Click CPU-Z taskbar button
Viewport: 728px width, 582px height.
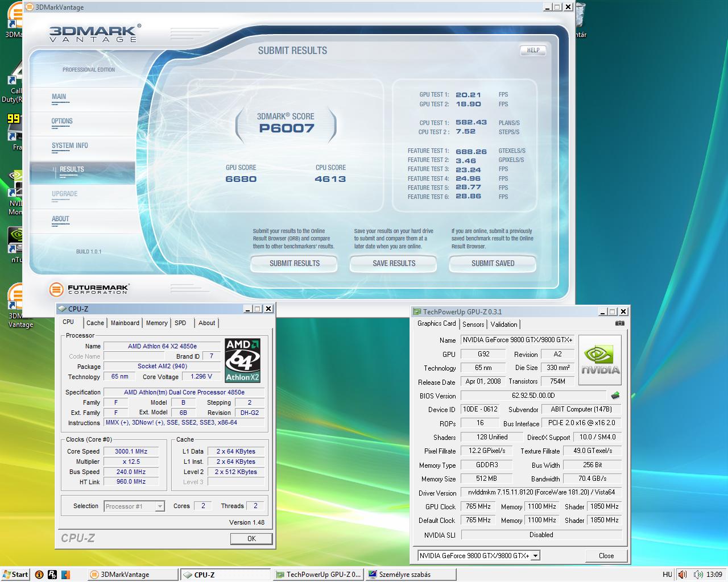pos(225,575)
